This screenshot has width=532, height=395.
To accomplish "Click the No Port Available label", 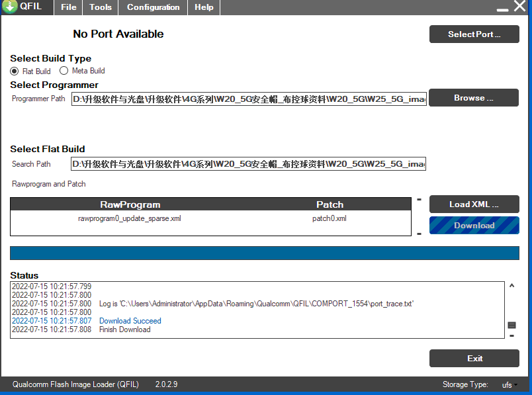I will (118, 34).
